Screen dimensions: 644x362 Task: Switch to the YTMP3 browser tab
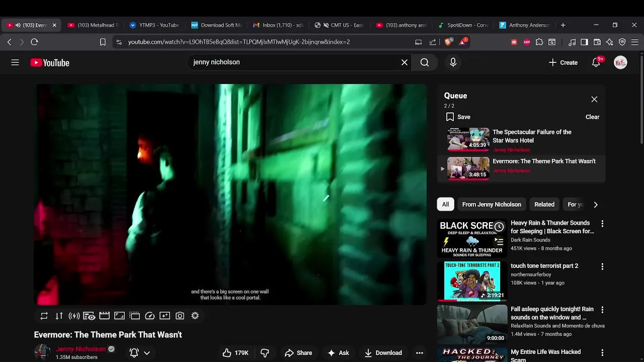tap(155, 25)
